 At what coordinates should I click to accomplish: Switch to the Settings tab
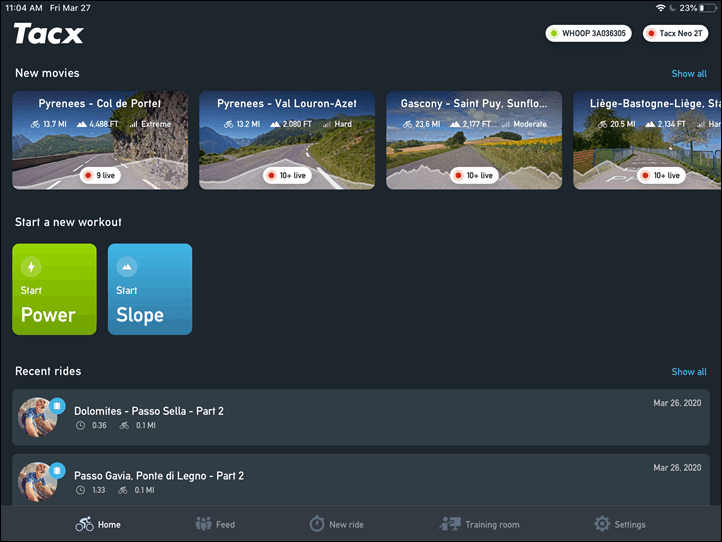[620, 524]
